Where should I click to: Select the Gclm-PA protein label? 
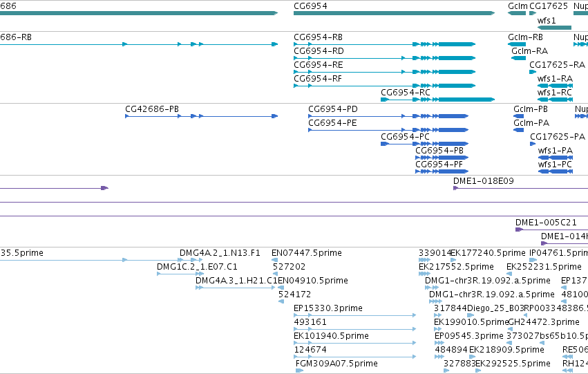point(531,123)
